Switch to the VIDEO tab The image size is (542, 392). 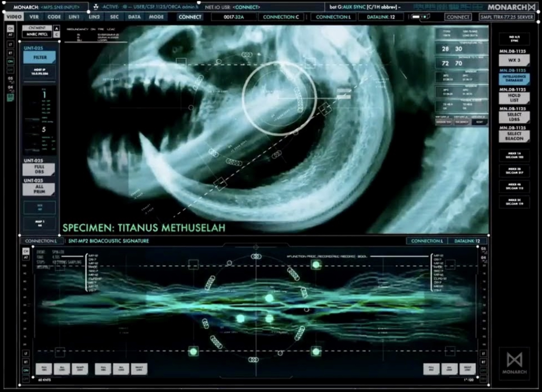14,17
